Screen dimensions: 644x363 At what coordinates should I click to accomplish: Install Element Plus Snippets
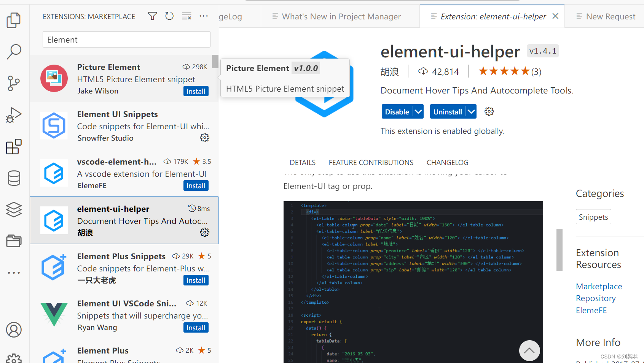tap(196, 280)
